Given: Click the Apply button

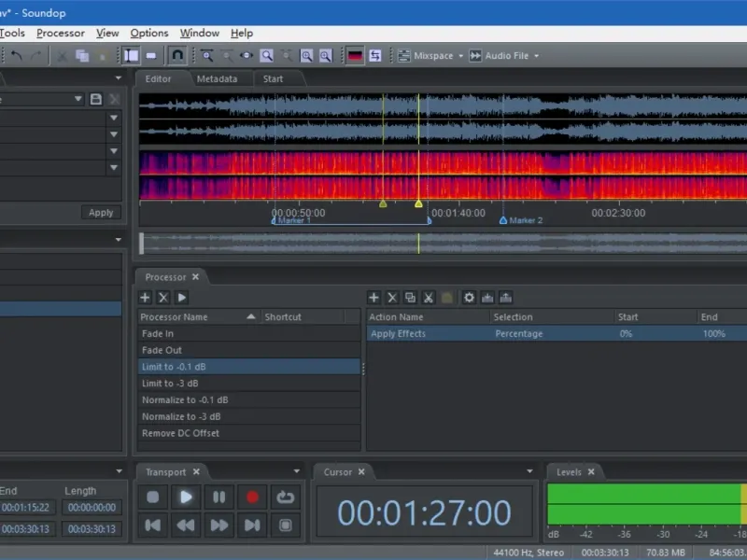Looking at the screenshot, I should (101, 213).
